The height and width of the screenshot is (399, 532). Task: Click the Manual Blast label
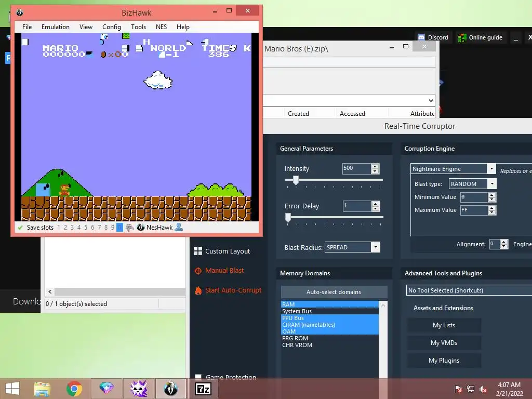coord(224,270)
